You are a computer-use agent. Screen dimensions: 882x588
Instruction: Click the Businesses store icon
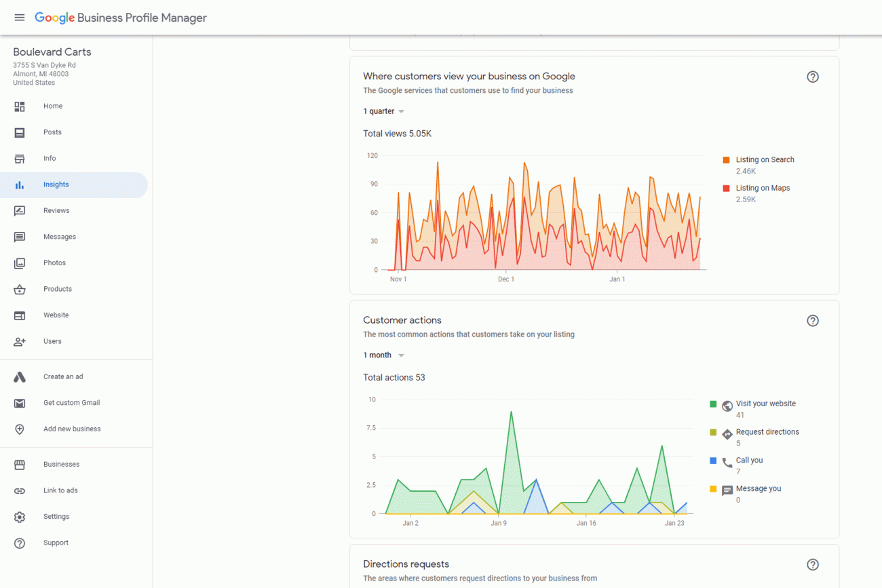click(20, 465)
